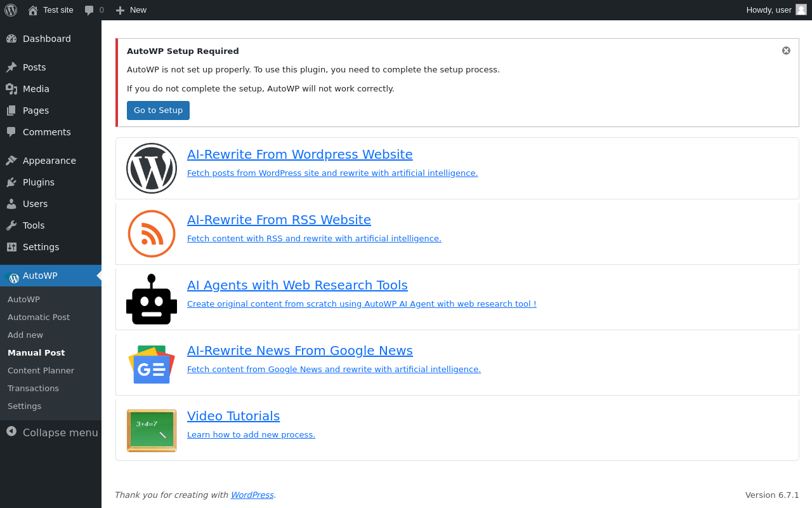
Task: Click the Test site home icon
Action: [33, 10]
